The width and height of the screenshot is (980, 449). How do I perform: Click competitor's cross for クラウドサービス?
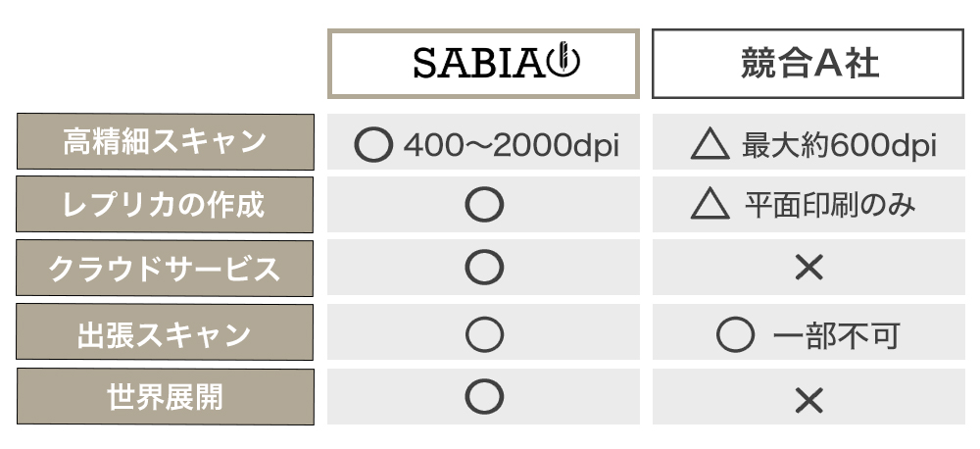[808, 268]
